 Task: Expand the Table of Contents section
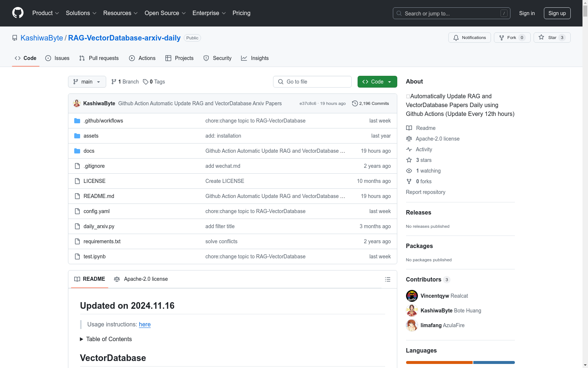106,339
